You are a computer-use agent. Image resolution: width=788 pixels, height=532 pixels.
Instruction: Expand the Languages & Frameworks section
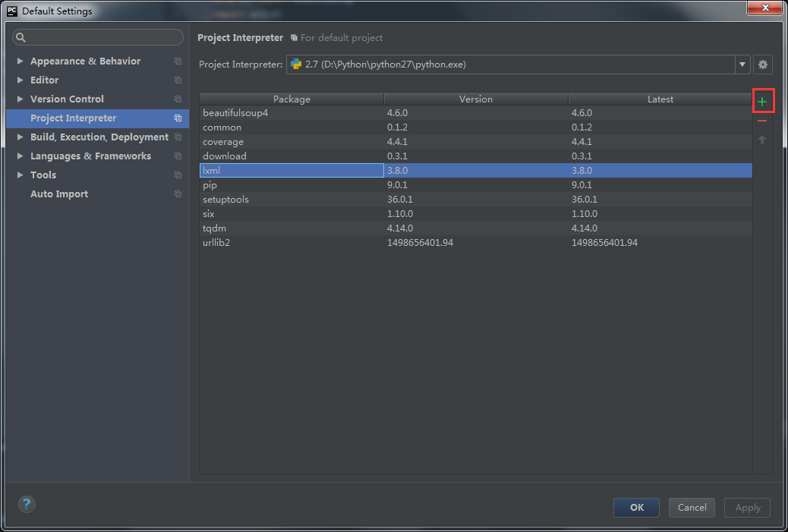click(20, 156)
